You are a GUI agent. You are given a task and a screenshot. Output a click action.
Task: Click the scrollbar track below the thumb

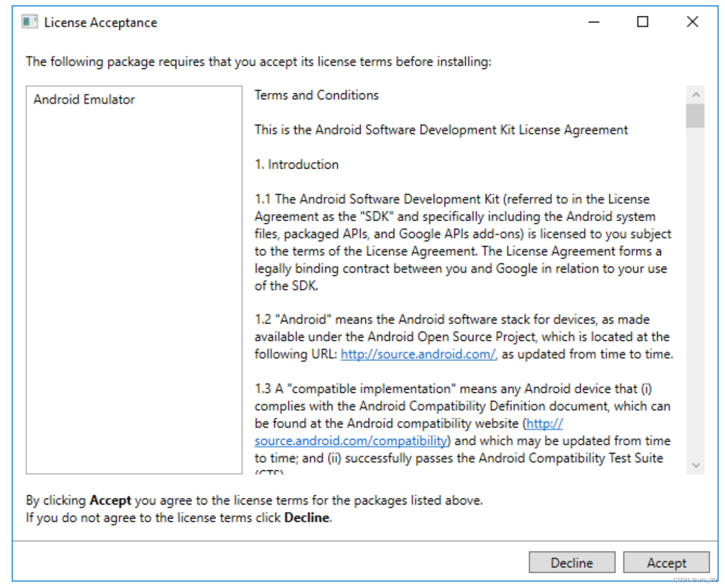(696, 292)
